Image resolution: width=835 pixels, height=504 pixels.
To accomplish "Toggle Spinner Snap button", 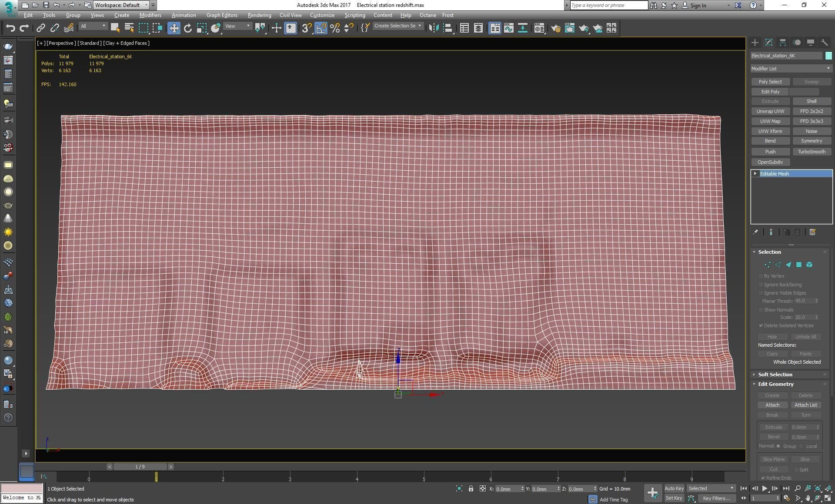I will pyautogui.click(x=348, y=28).
